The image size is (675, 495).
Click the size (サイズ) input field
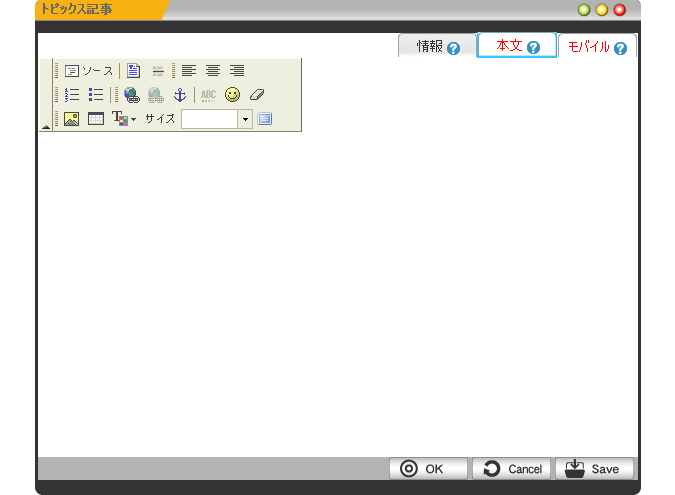click(210, 119)
